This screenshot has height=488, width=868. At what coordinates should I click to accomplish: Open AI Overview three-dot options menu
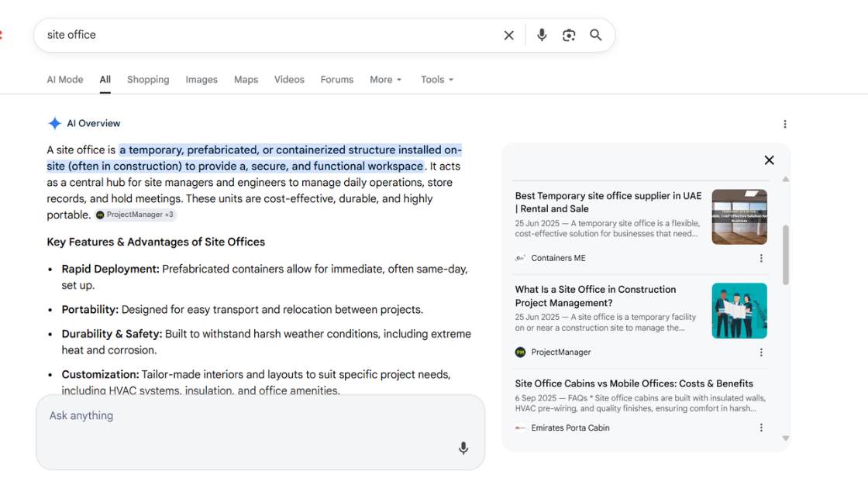(785, 124)
